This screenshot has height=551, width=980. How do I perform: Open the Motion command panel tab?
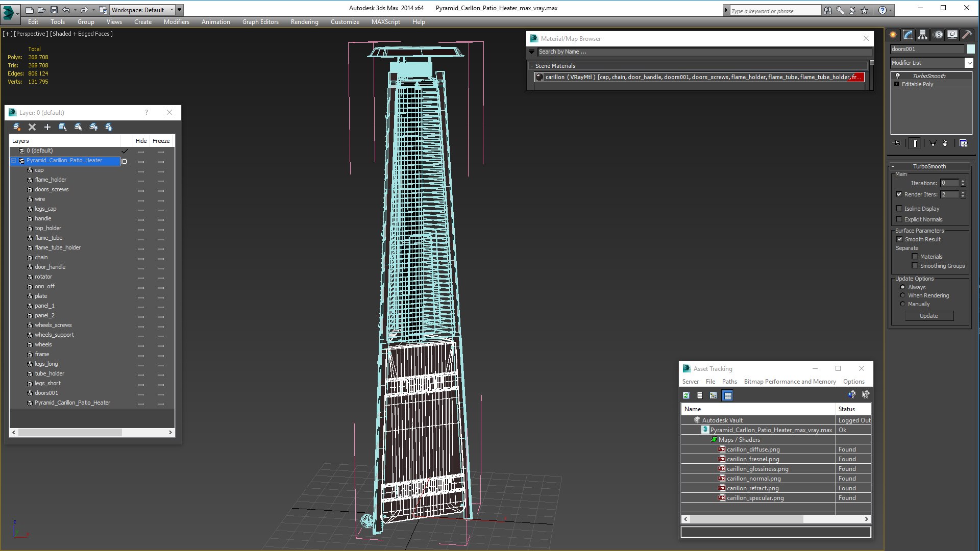938,35
